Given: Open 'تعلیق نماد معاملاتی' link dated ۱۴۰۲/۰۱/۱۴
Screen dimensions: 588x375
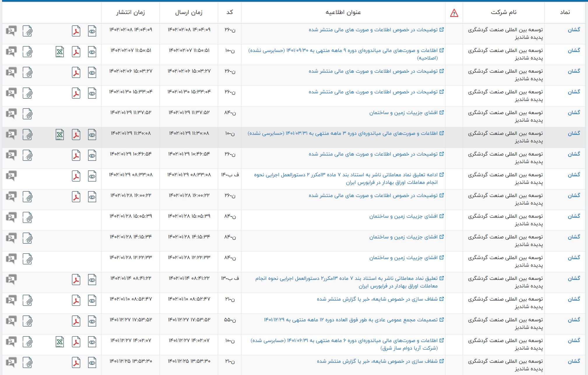Looking at the screenshot, I should [350, 282].
